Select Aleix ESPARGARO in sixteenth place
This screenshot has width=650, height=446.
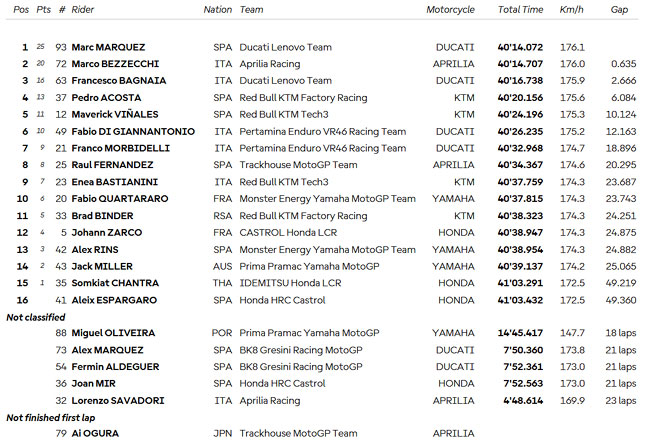pyautogui.click(x=114, y=300)
